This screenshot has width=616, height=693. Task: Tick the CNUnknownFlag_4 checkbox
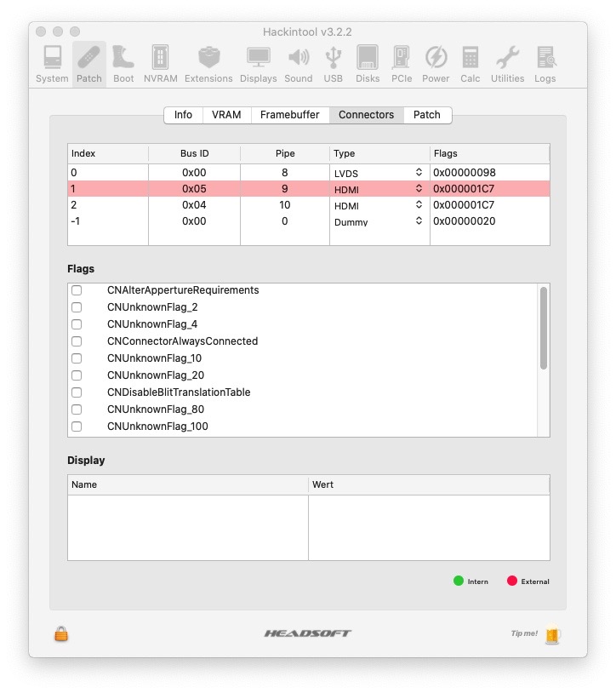click(77, 324)
